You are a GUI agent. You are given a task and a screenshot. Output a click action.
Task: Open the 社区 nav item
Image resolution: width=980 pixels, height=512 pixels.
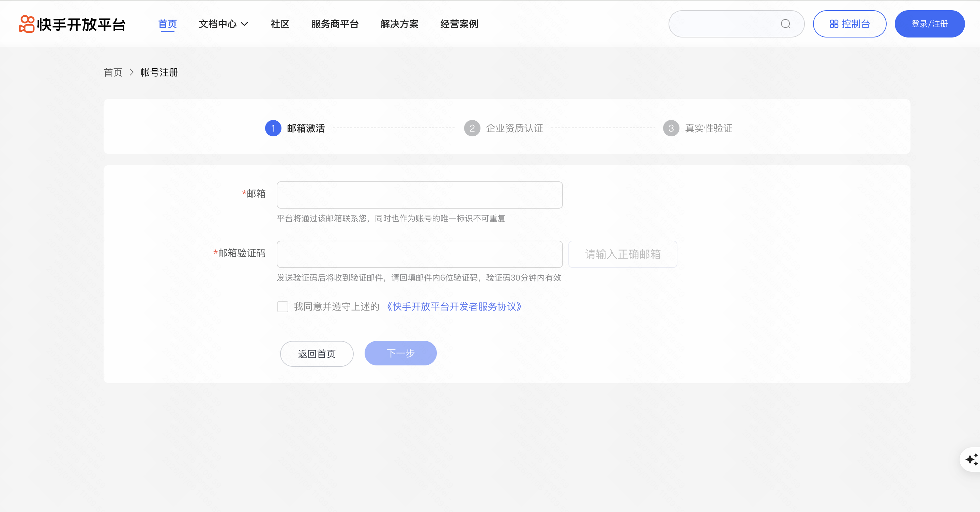click(x=280, y=24)
